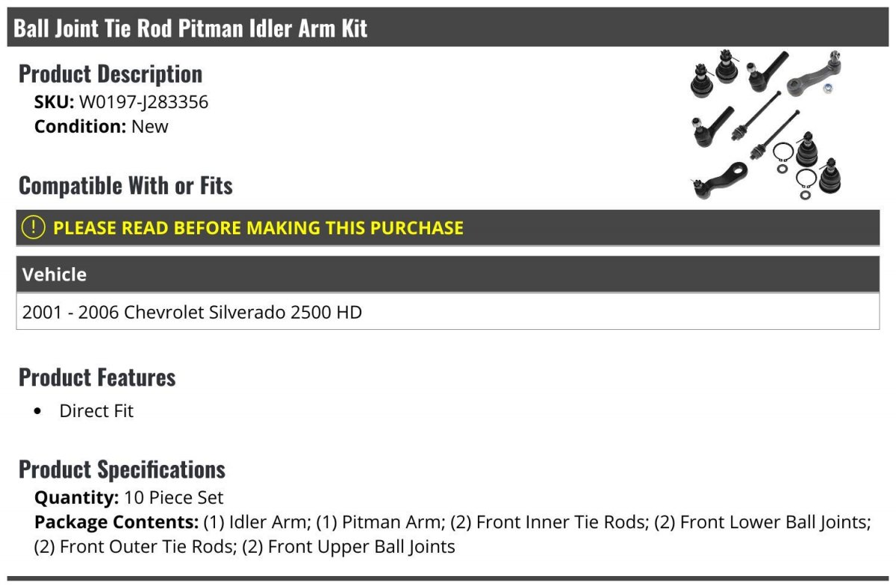
Task: Click the Direct Fit bullet item
Action: click(x=96, y=411)
